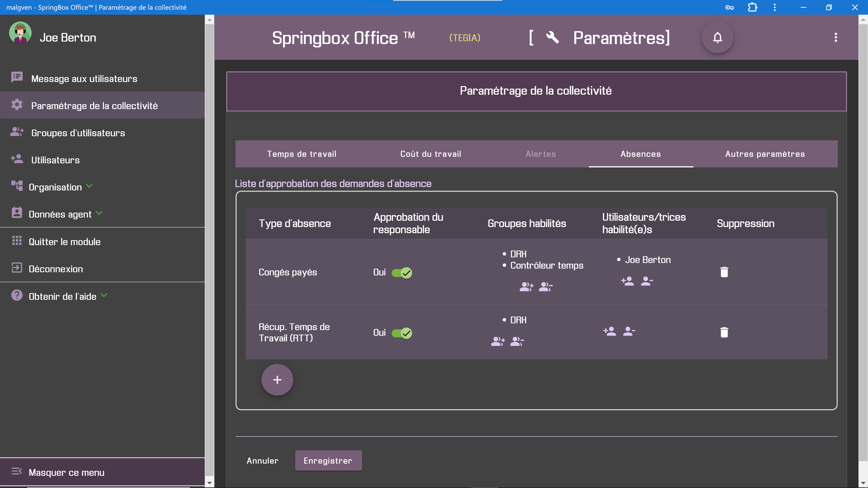Viewport: 868px width, 488px height.
Task: Click the Obtenir de l'aide question icon
Action: 17,295
